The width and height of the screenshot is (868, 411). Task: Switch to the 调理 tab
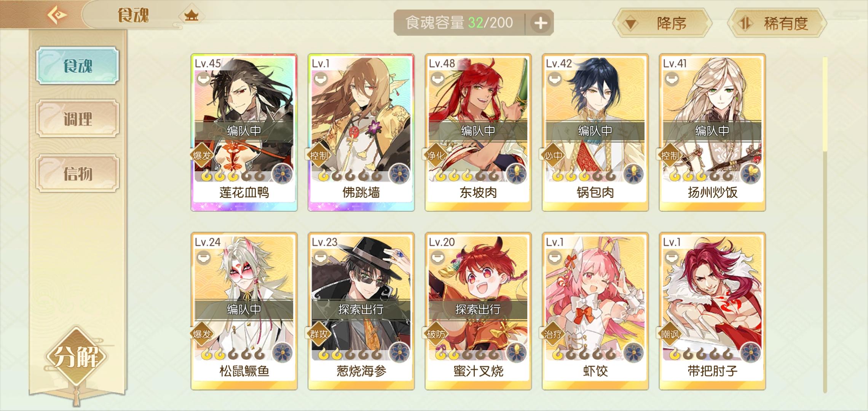click(x=78, y=118)
